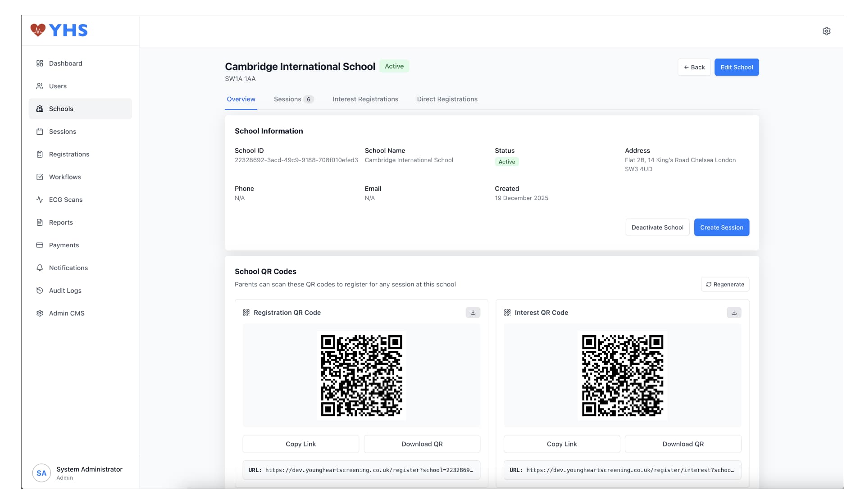The image size is (865, 504).
Task: Open Reports in the sidebar
Action: point(80,222)
